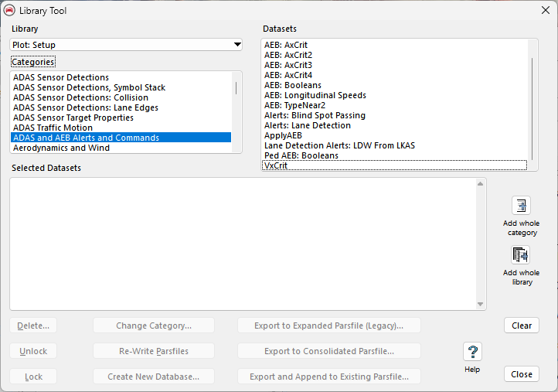Open Help with the question mark icon
Image resolution: width=558 pixels, height=392 pixels.
(x=472, y=352)
